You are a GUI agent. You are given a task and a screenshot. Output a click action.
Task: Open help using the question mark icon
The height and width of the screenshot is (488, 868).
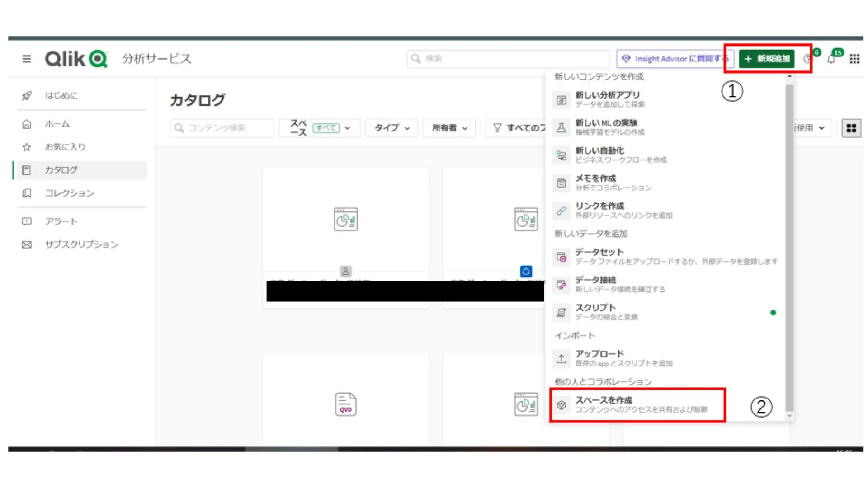click(808, 59)
